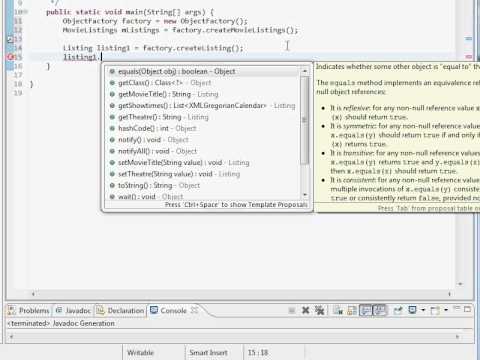Screen dimensions: 480x360
Task: Click editor vertical scrollbar down arrow
Action: pos(460,284)
